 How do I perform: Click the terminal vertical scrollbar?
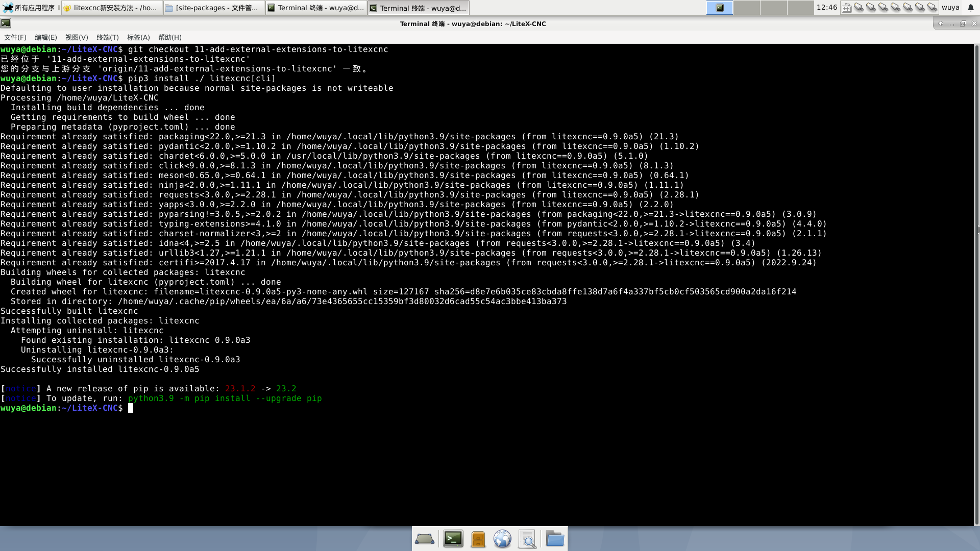[977, 285]
